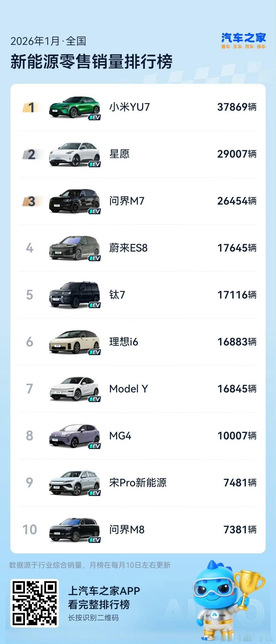Select the 理想i6 model name

coord(124,342)
